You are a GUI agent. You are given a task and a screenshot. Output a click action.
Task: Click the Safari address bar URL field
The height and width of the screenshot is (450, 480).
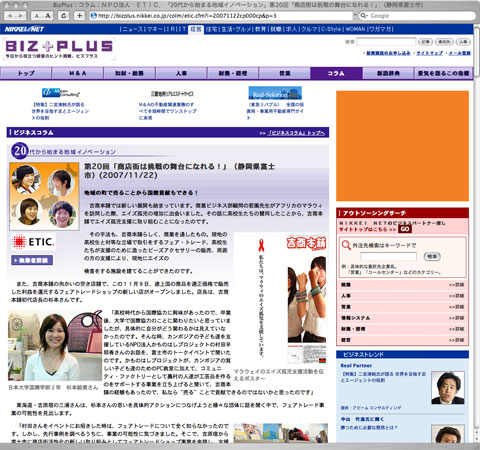pos(221,16)
